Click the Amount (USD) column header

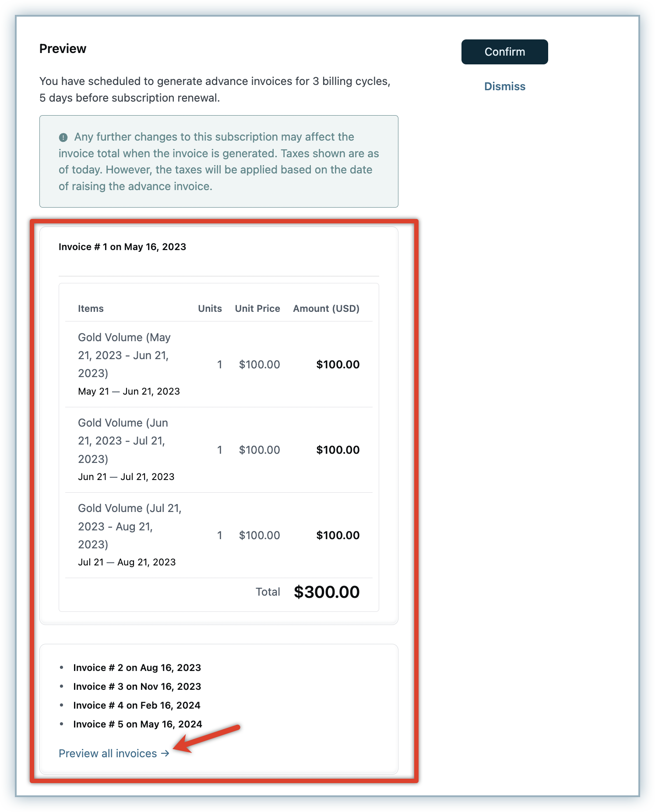coord(326,308)
